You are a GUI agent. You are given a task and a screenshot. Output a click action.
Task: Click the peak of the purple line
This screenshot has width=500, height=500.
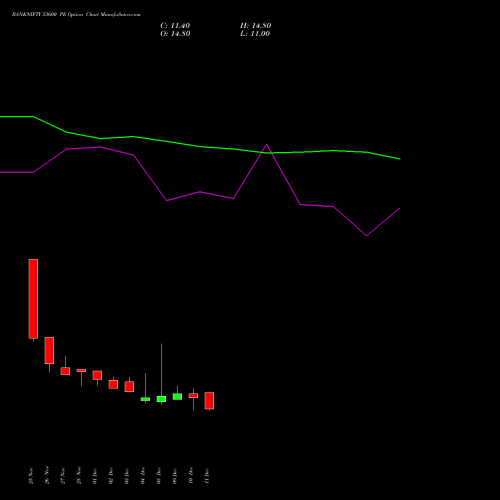point(266,145)
